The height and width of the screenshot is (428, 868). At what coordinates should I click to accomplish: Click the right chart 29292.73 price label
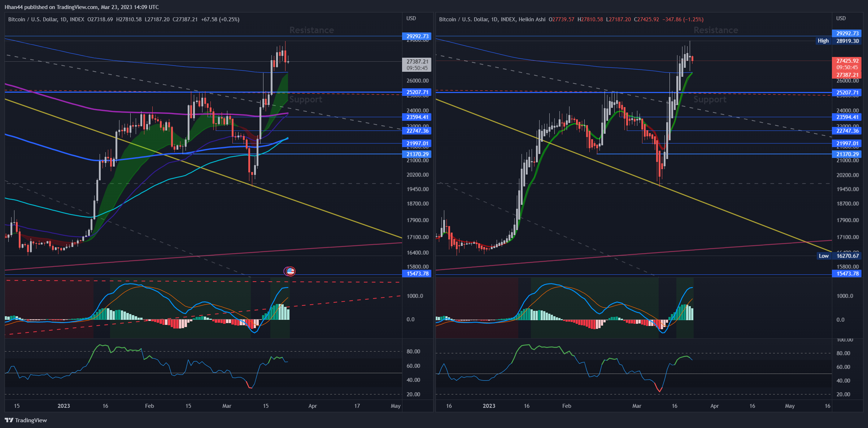[847, 33]
